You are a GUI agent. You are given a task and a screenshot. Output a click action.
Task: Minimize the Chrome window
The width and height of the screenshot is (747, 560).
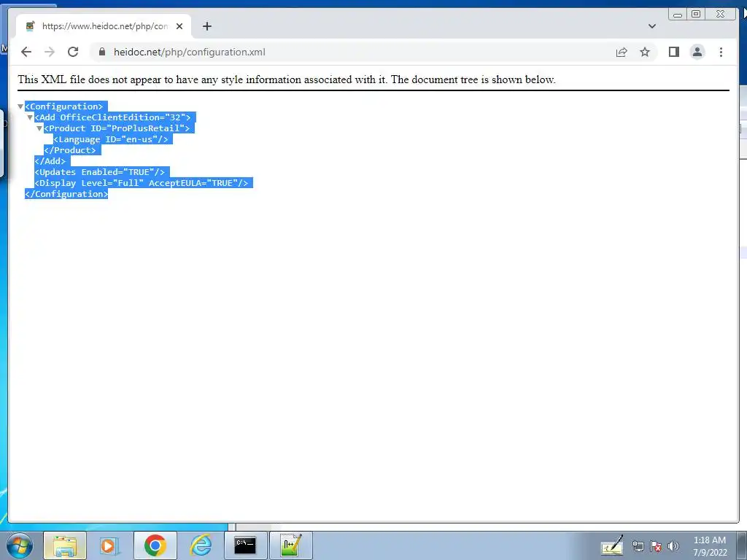pyautogui.click(x=678, y=15)
